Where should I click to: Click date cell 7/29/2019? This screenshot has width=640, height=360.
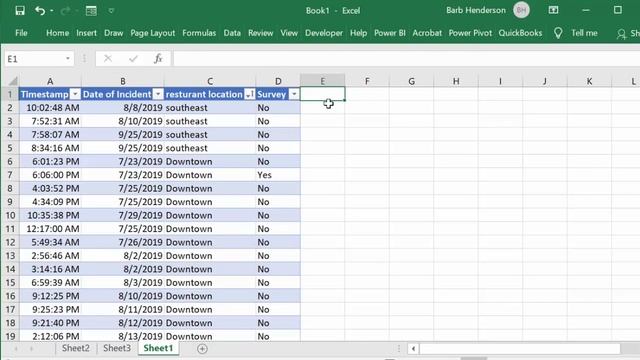pos(122,216)
